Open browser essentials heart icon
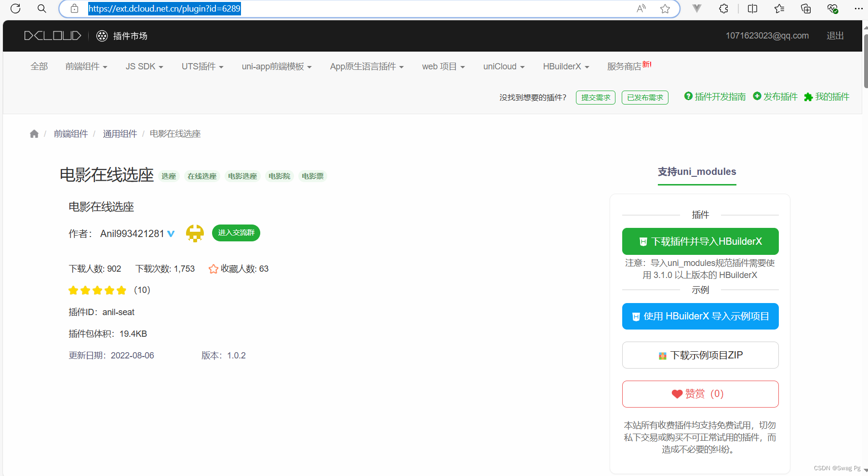The height and width of the screenshot is (476, 868). [832, 9]
